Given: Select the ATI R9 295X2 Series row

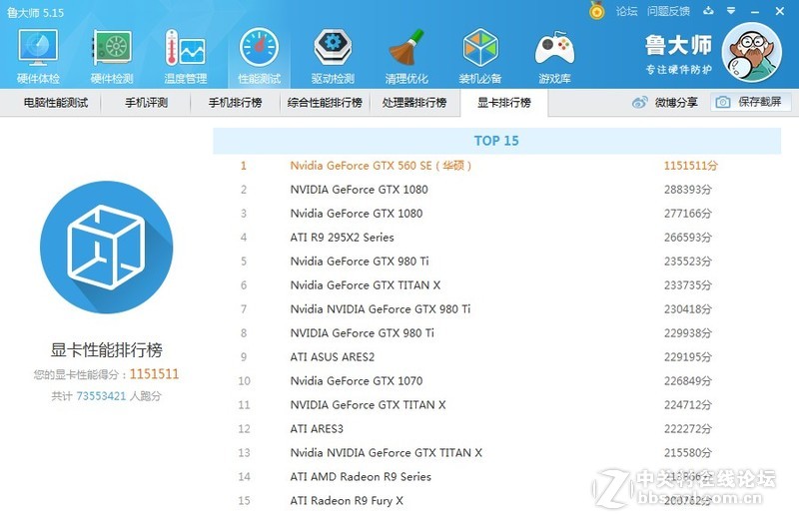Looking at the screenshot, I should pyautogui.click(x=496, y=238).
